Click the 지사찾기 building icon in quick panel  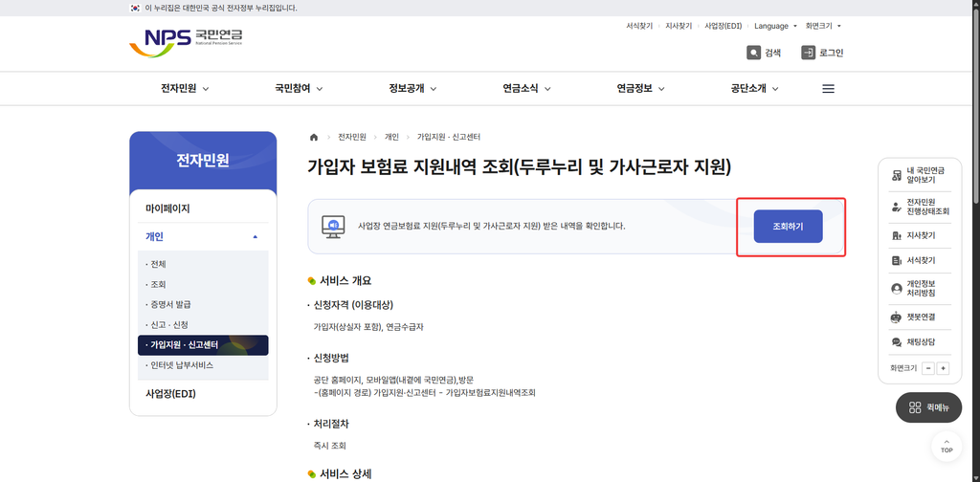pos(897,235)
